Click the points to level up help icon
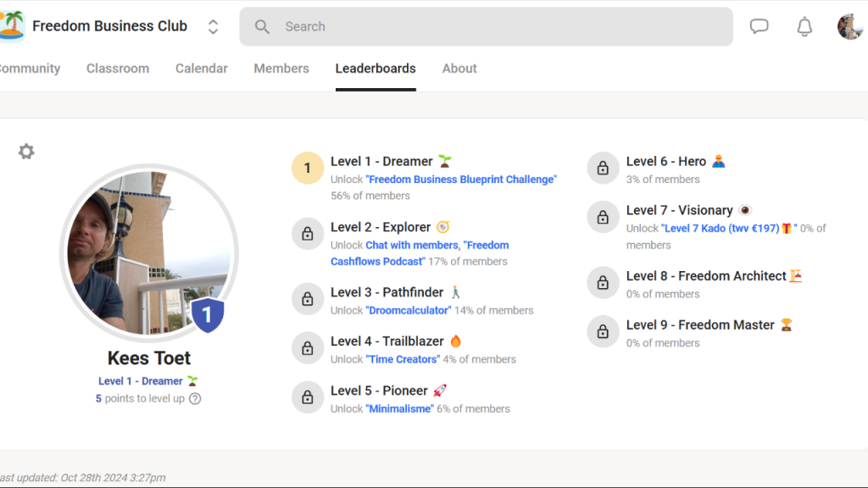 click(195, 399)
